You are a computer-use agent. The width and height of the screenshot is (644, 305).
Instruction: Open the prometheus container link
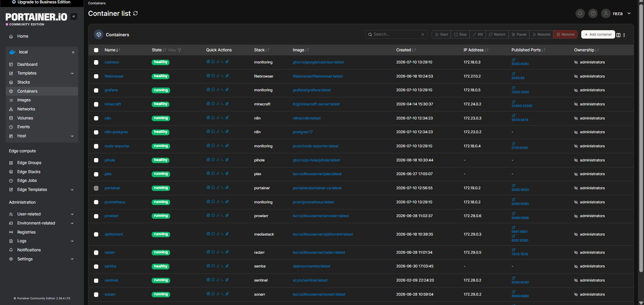click(115, 202)
